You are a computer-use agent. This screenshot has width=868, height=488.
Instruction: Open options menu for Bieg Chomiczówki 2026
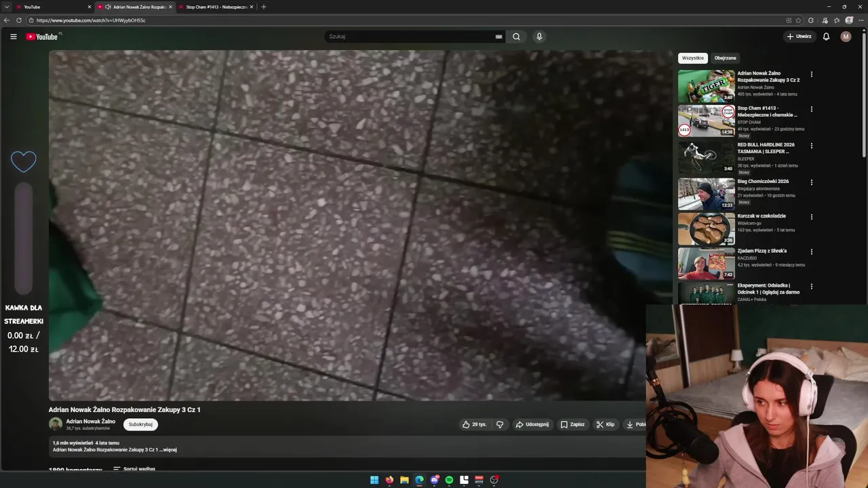click(811, 182)
